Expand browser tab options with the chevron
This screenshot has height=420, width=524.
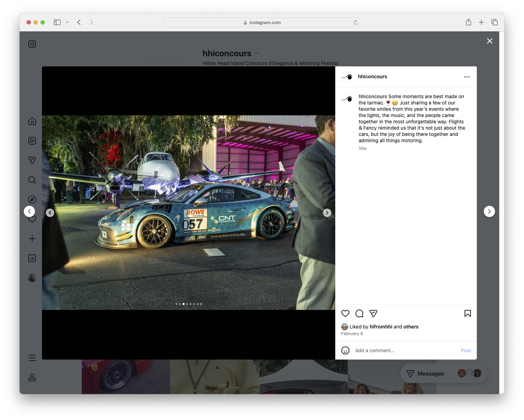(67, 22)
